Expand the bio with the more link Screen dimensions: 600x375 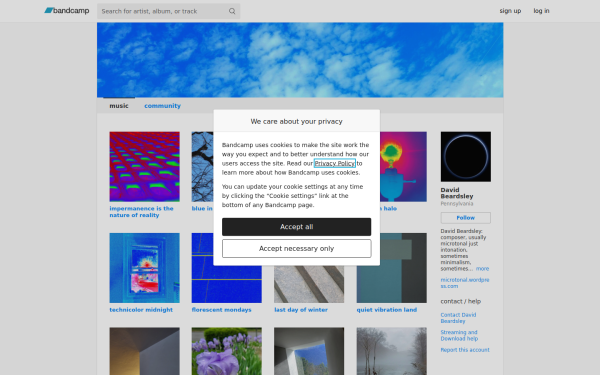tap(483, 269)
